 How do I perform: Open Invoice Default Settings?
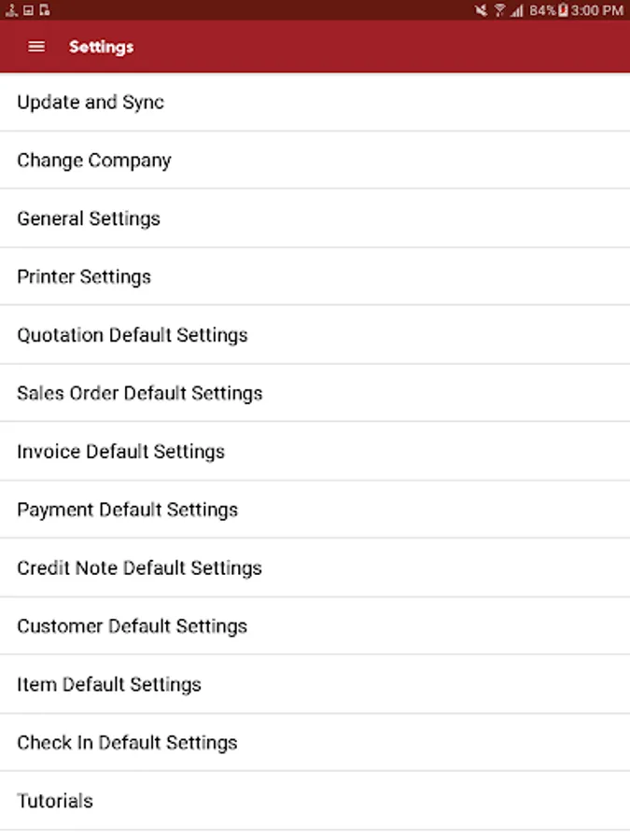coord(121,452)
